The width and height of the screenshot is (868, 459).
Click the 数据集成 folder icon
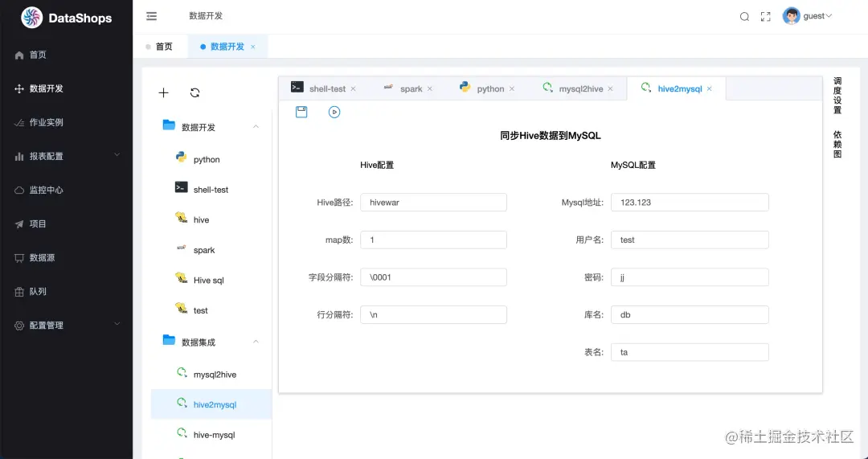(169, 340)
